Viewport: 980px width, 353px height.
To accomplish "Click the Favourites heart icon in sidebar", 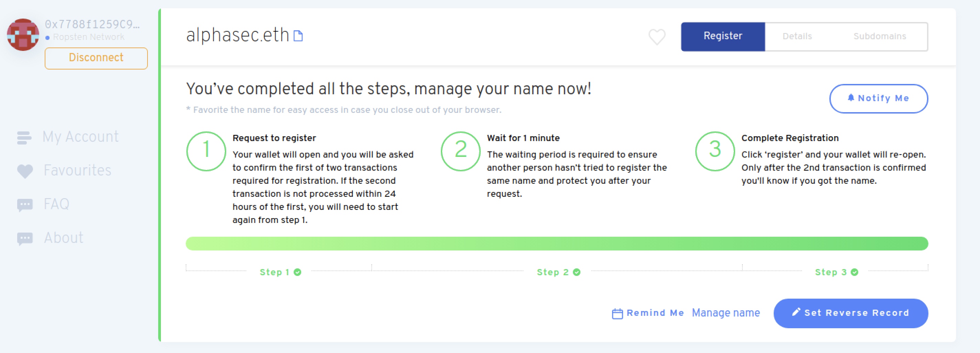I will point(25,171).
